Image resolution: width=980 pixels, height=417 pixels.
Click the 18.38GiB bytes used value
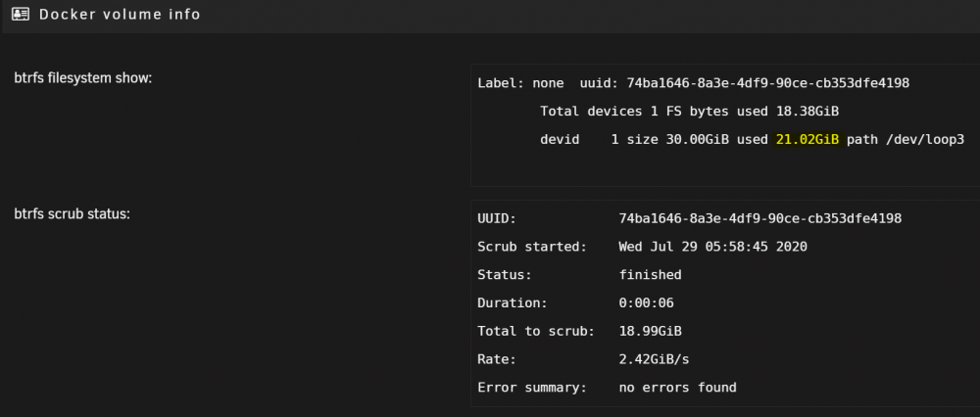point(808,112)
